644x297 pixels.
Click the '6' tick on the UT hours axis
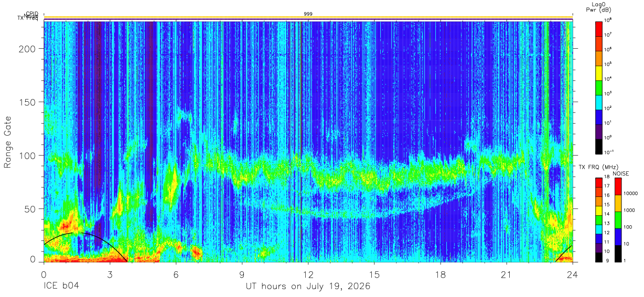pos(176,274)
